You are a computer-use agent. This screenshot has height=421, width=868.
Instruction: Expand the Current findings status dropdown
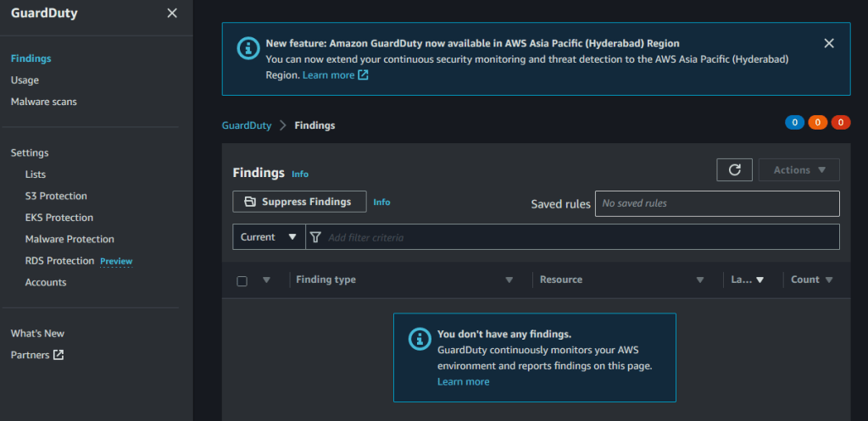(x=269, y=237)
